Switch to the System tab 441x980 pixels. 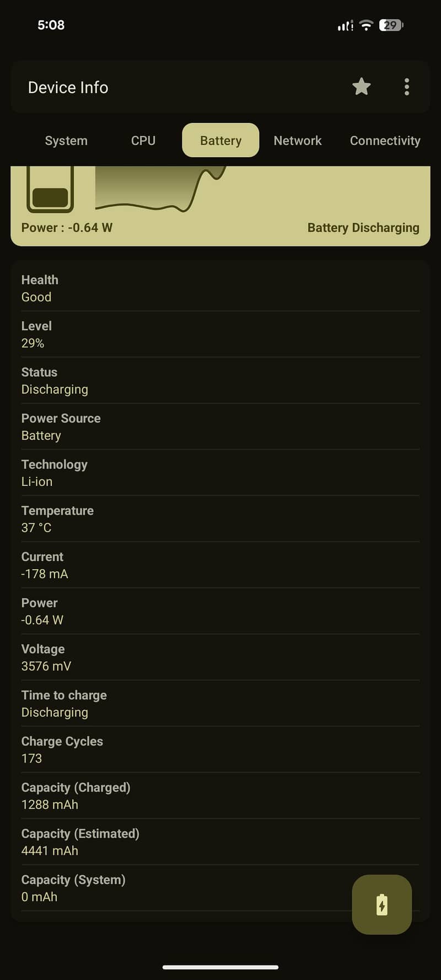tap(66, 141)
